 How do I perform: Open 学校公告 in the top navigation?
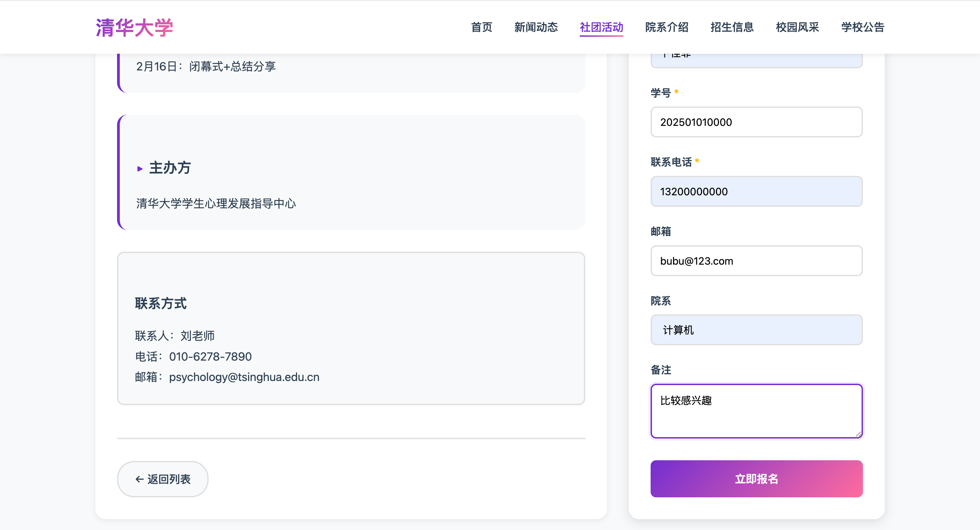[x=863, y=27]
